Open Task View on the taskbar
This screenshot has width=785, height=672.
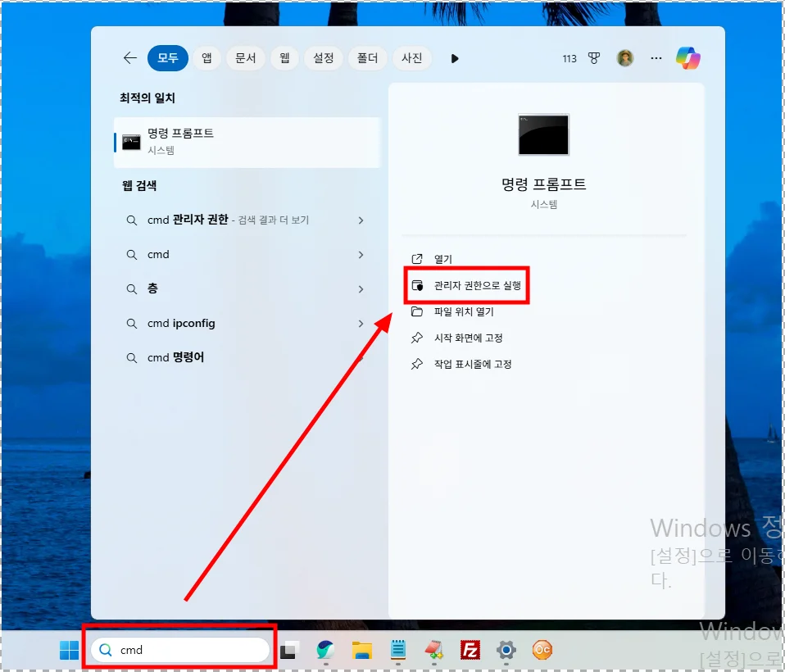pyautogui.click(x=289, y=651)
